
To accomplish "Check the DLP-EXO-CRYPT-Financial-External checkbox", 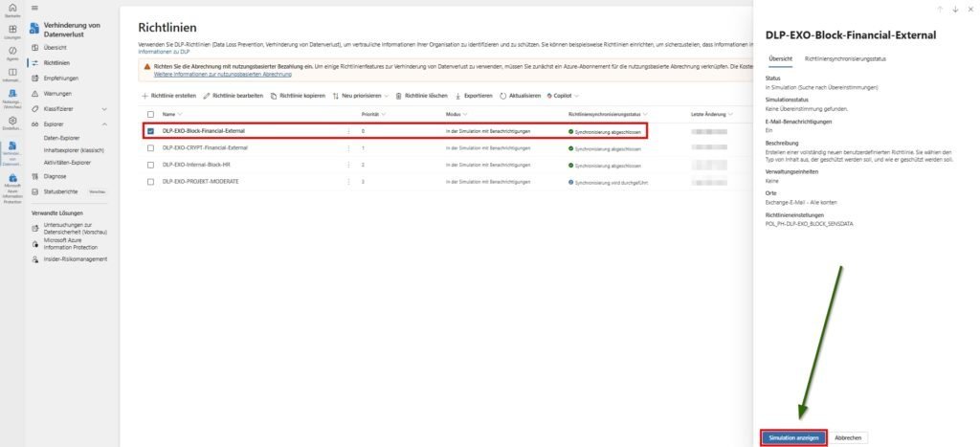I will 150,148.
